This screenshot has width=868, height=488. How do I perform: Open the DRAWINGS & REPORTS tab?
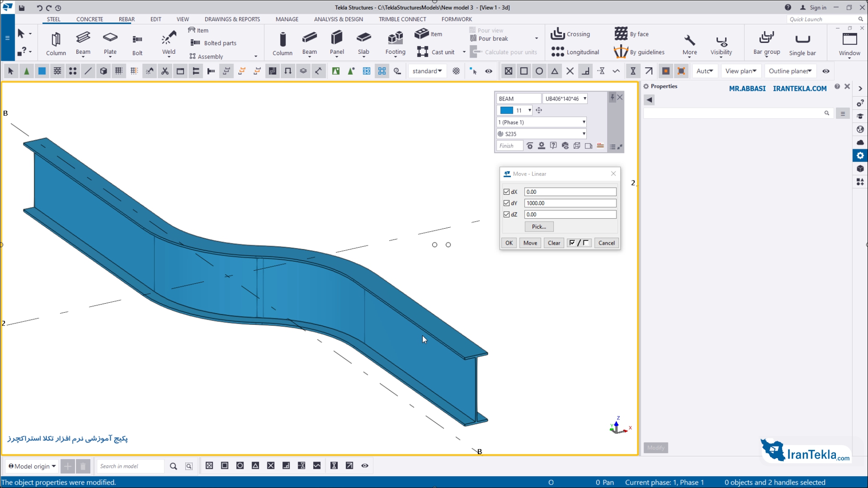pyautogui.click(x=232, y=19)
